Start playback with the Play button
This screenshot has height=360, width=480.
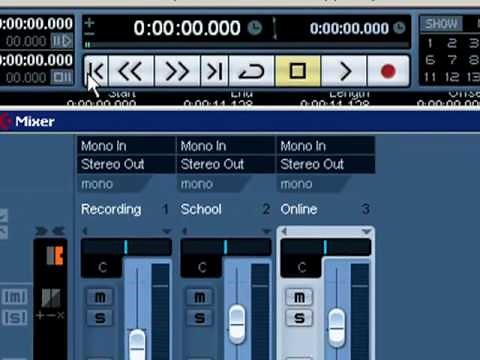click(x=344, y=71)
